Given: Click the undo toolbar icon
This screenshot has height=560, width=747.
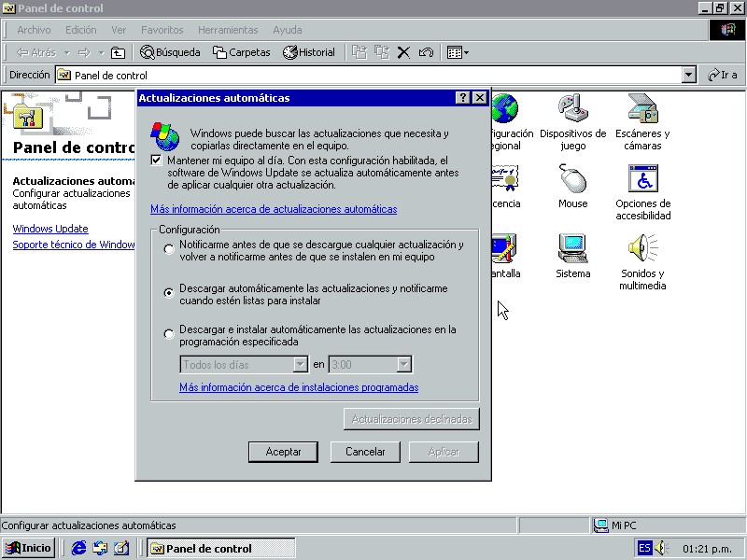Looking at the screenshot, I should (x=426, y=52).
